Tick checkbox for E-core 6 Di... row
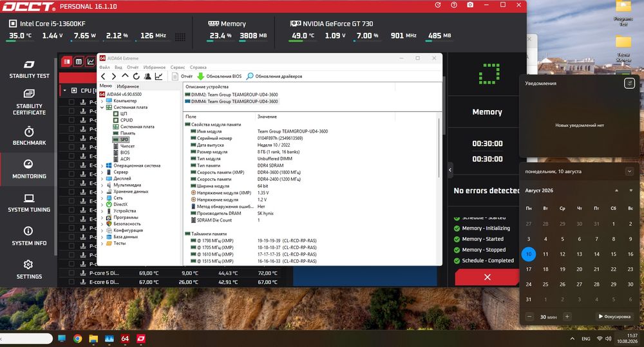This screenshot has width=644, height=347. pos(71,282)
